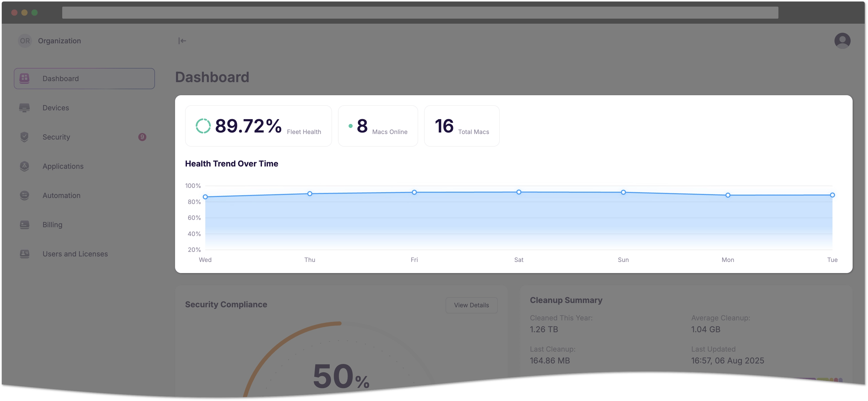Click the green Macs Online status dot
Image resolution: width=868 pixels, height=401 pixels.
[x=350, y=126]
